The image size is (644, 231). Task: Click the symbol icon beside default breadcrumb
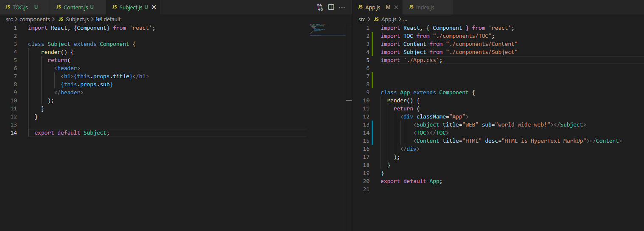(x=99, y=19)
